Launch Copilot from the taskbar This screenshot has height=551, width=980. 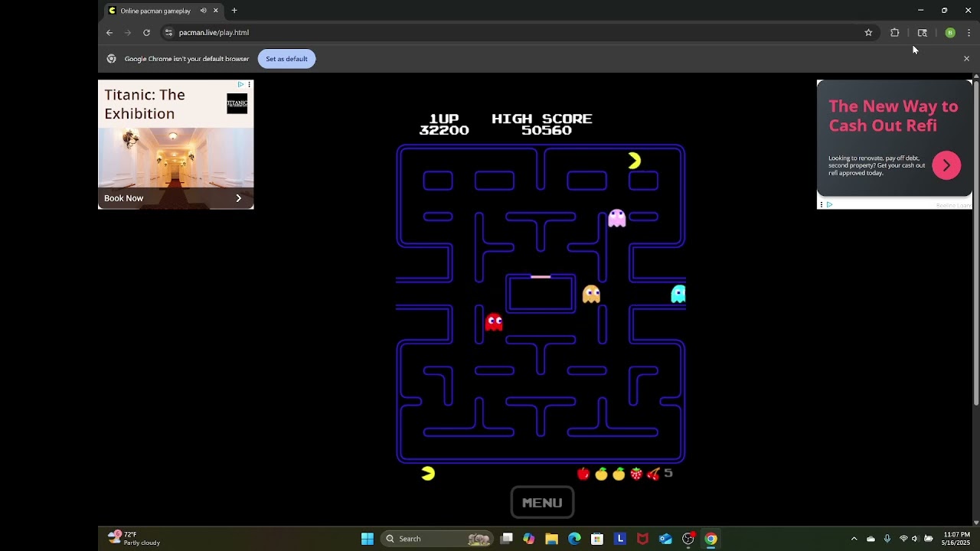(529, 539)
